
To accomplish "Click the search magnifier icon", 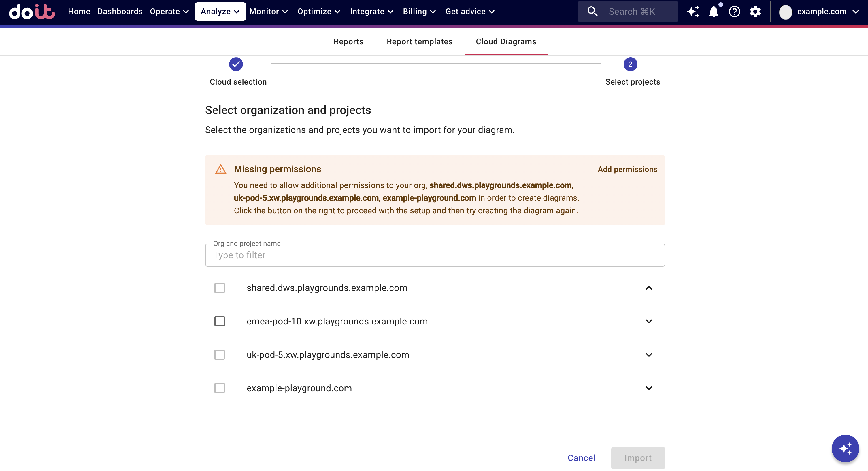I will (592, 12).
